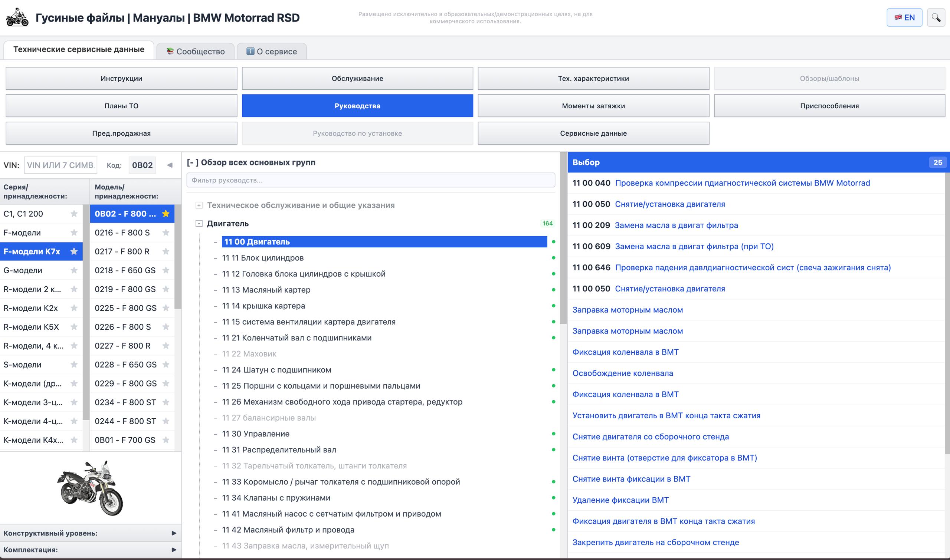This screenshot has height=560, width=950.
Task: Open the Планы ТО category
Action: click(122, 106)
